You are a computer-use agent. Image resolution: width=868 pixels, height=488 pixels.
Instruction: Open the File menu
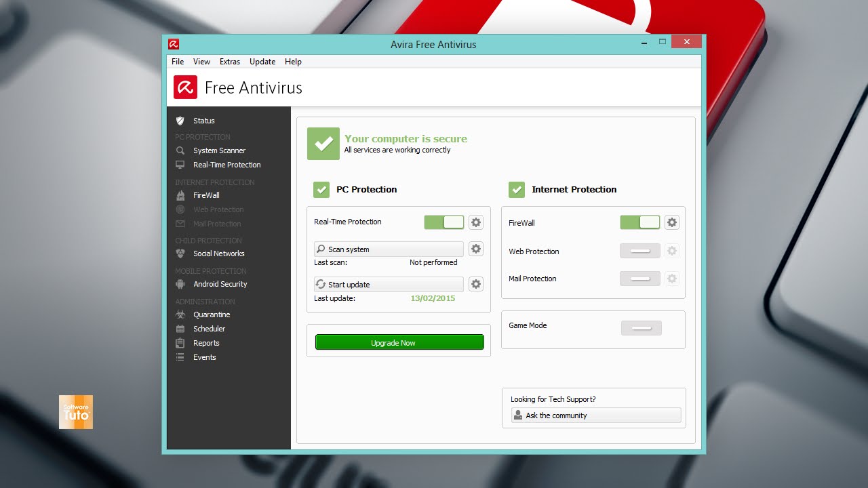click(178, 62)
